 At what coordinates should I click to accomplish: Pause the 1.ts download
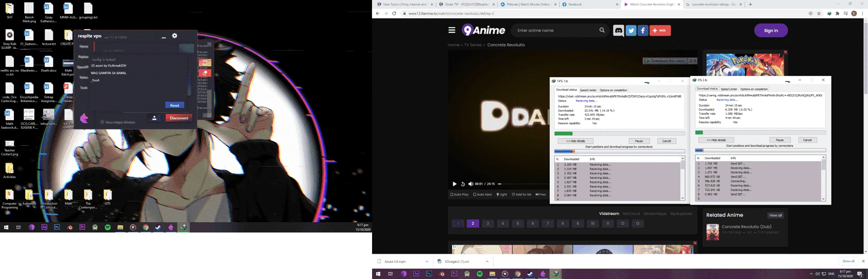click(x=639, y=141)
